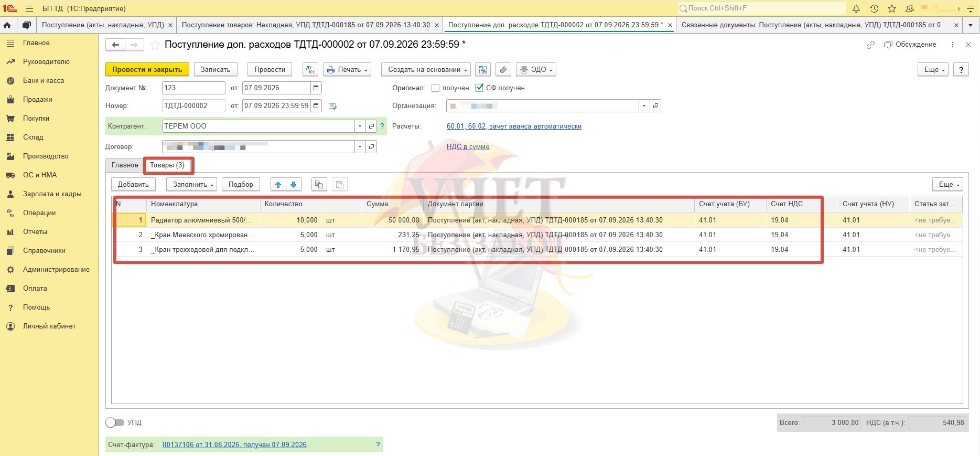
Task: Switch on the УПД toggle
Action: (x=115, y=423)
